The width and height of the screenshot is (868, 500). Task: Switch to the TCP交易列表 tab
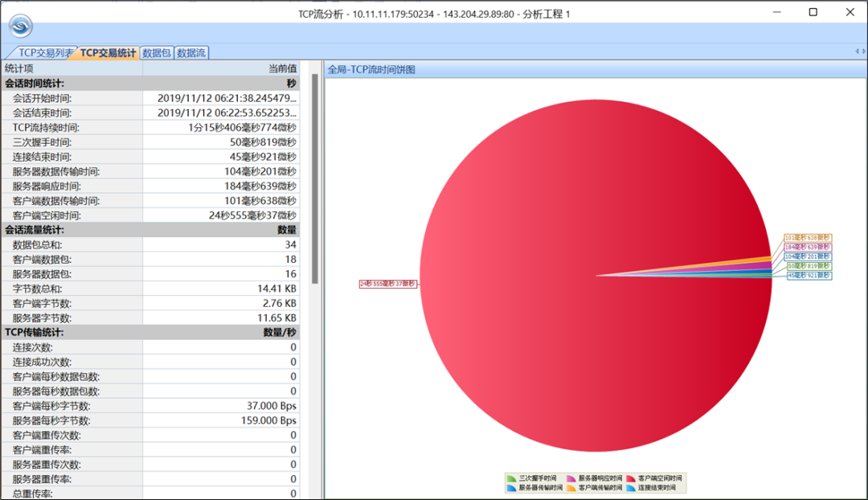tap(45, 53)
